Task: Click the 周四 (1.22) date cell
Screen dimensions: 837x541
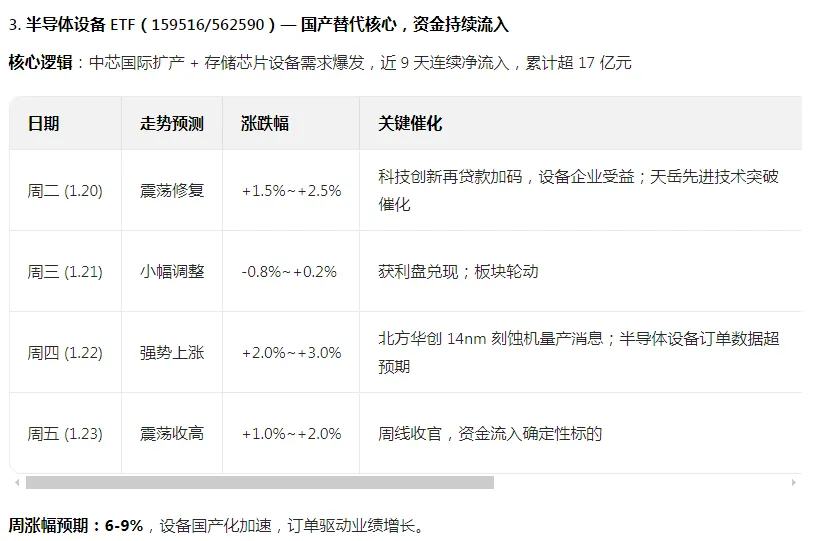Action: pos(65,352)
